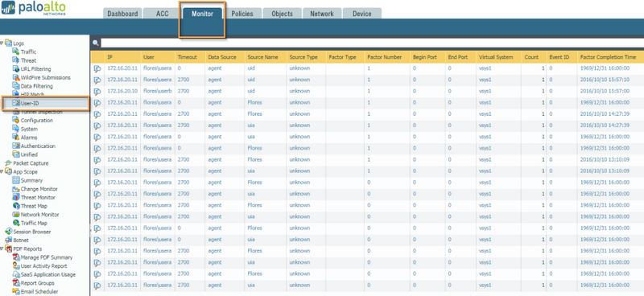Switch to the Objects tab
The height and width of the screenshot is (296, 644).
pyautogui.click(x=283, y=14)
